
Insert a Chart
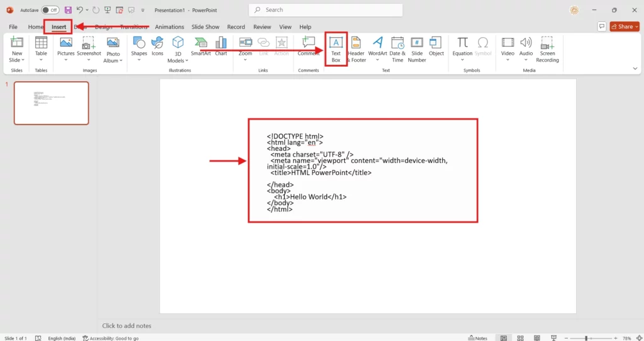tap(221, 43)
